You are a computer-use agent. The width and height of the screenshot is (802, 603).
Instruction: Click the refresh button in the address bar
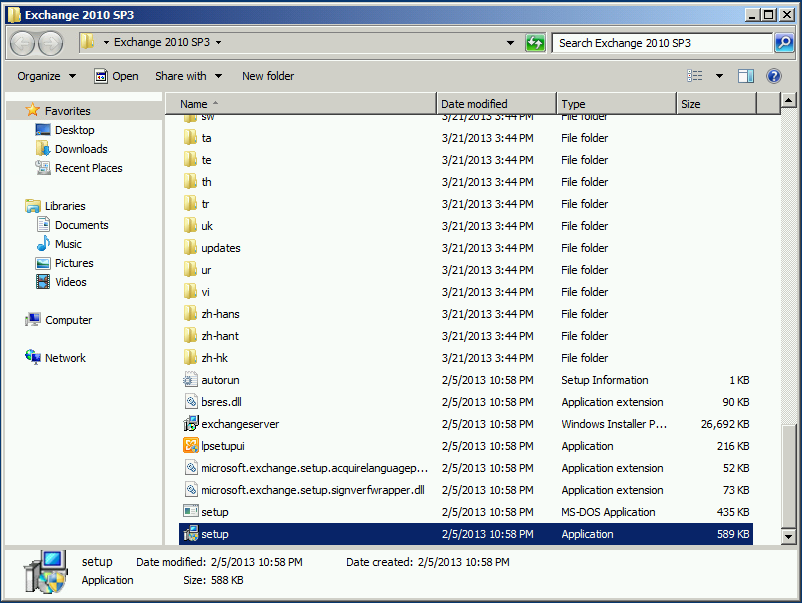coord(535,43)
